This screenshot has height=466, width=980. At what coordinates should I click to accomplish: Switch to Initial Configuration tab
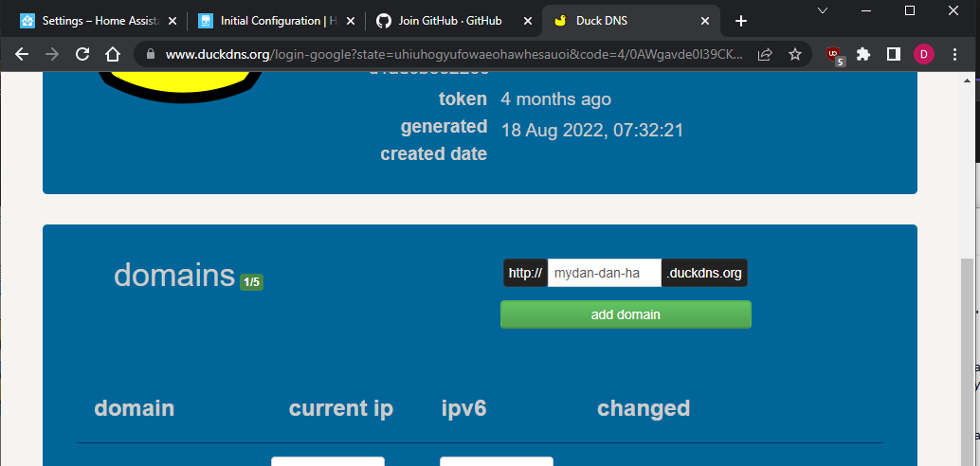pyautogui.click(x=277, y=21)
